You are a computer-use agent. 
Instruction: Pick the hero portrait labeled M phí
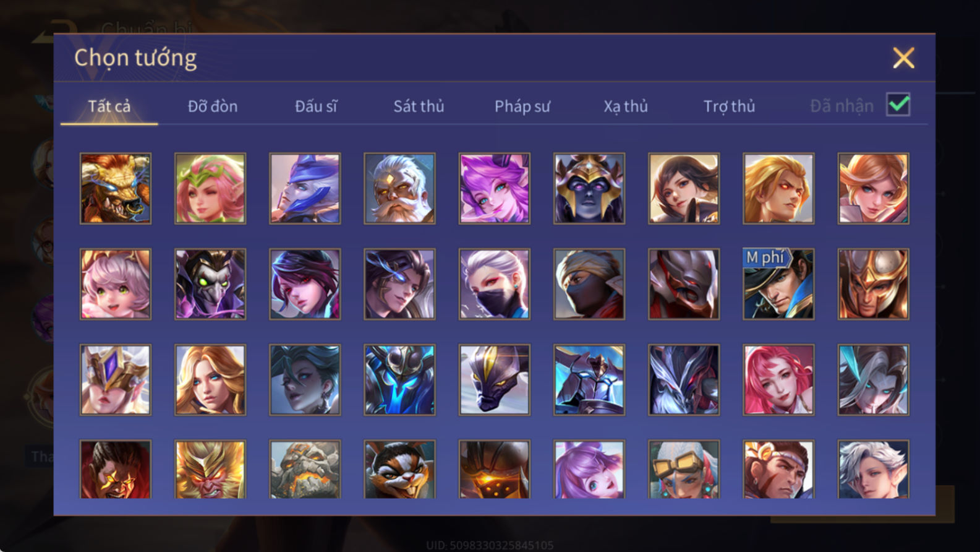tap(778, 284)
